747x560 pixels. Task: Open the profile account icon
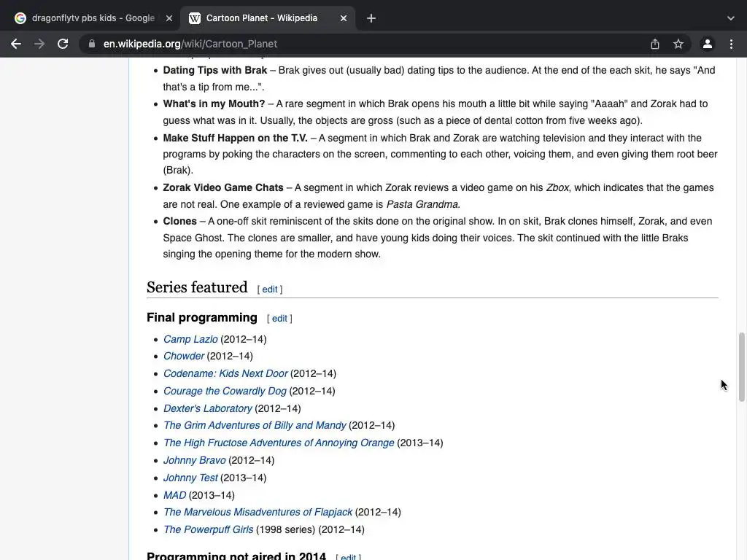click(708, 44)
